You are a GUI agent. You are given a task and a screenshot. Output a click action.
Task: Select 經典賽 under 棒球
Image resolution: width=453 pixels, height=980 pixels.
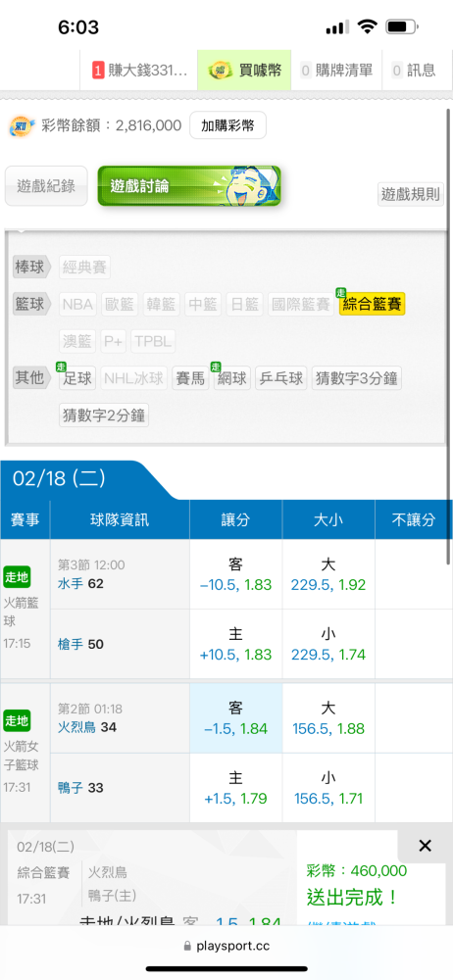pos(84,268)
